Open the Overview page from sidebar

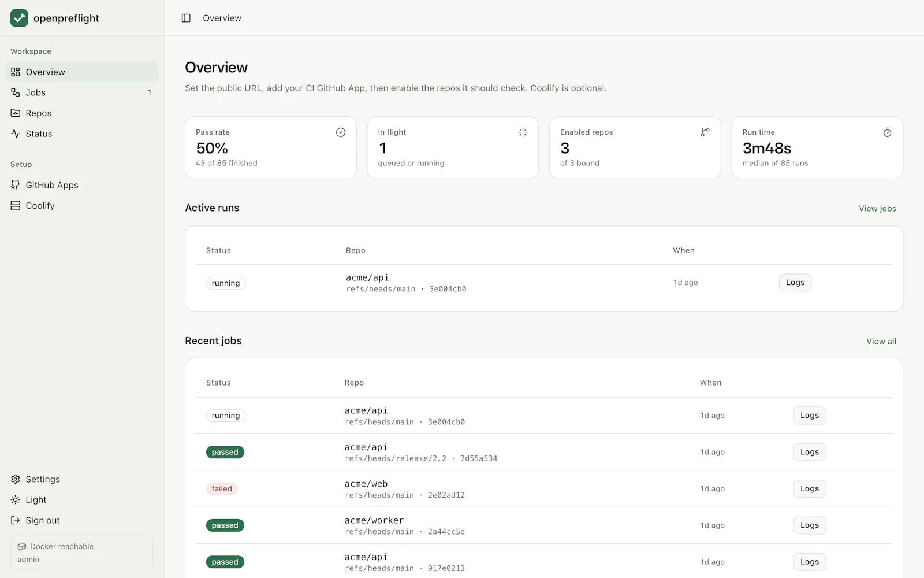pos(81,72)
